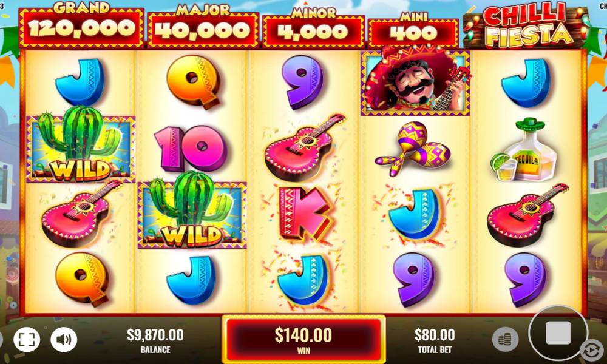Screen dimensions: 607x364
Task: Click the Grand 120,000 jackpot banner
Action: [81, 25]
